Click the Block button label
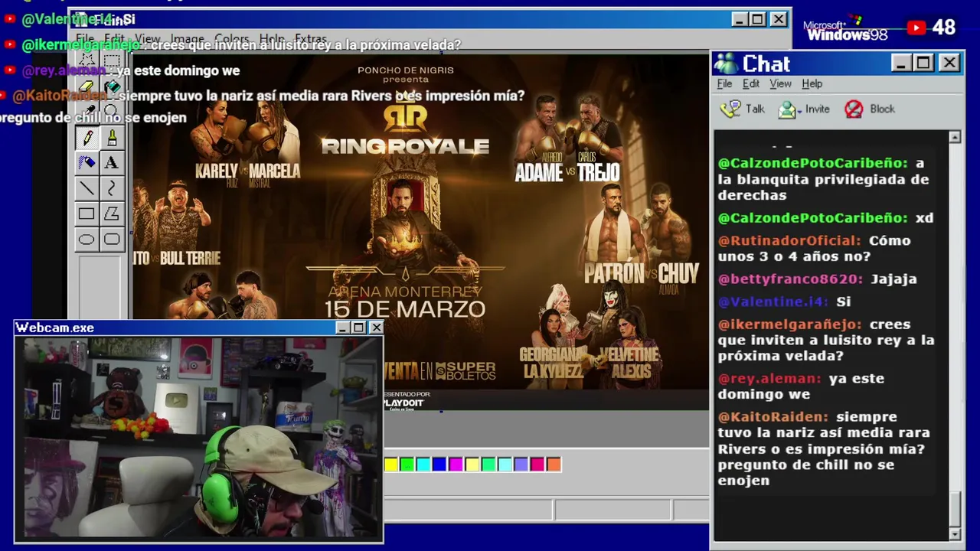The image size is (980, 551). click(x=882, y=109)
